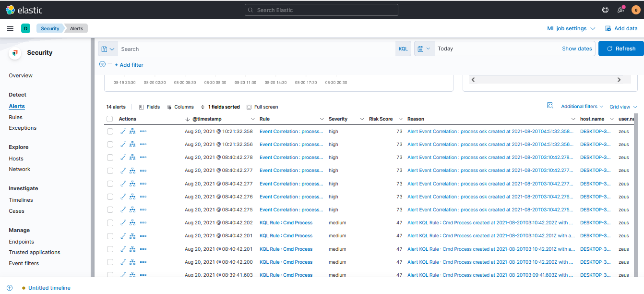Image resolution: width=644 pixels, height=294 pixels.
Task: Expand Additional filters dropdown
Action: point(582,107)
